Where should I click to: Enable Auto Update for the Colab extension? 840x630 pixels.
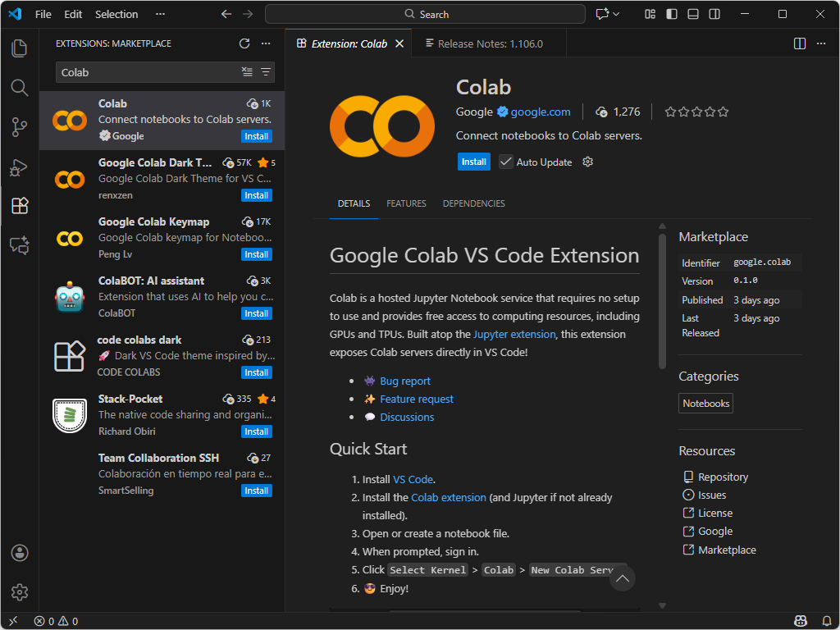tap(506, 162)
